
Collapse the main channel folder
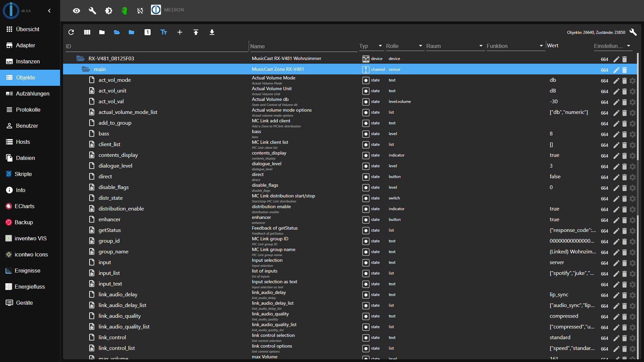86,69
